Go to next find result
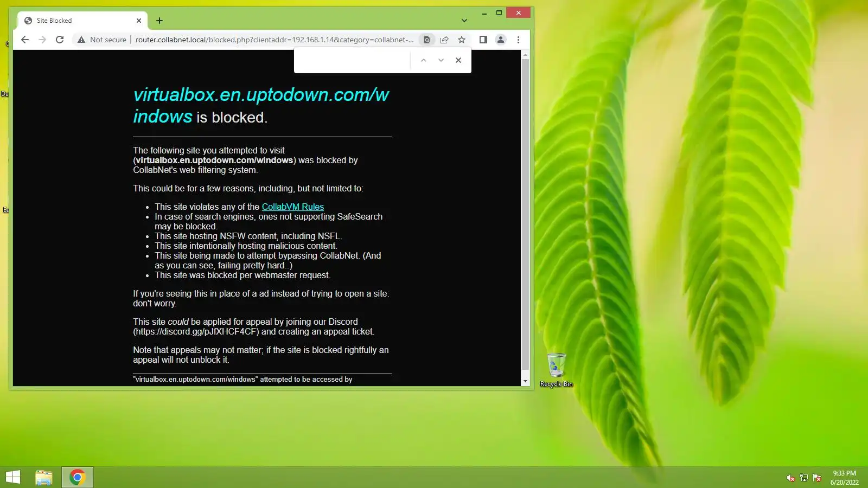 (x=441, y=60)
